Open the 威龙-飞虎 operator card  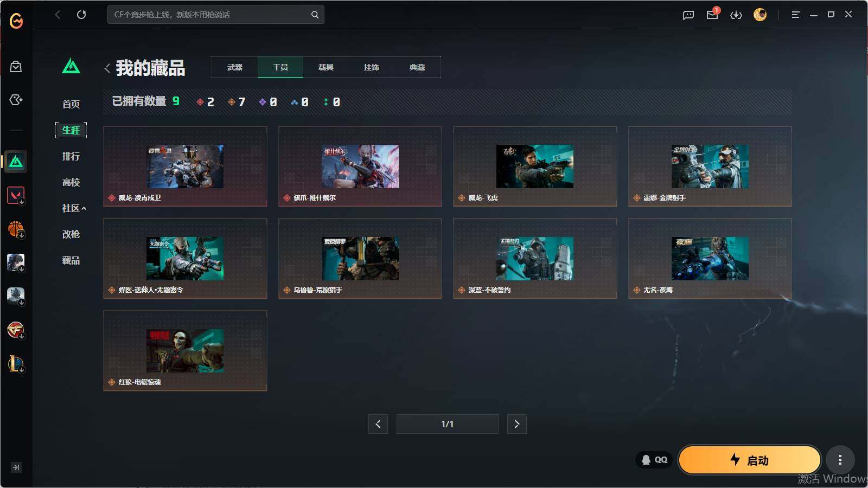coord(535,166)
